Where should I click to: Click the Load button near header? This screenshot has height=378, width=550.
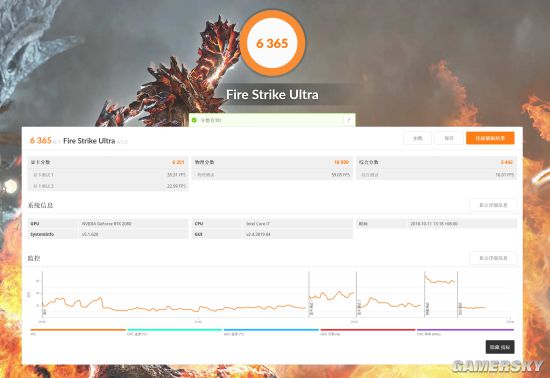[417, 138]
